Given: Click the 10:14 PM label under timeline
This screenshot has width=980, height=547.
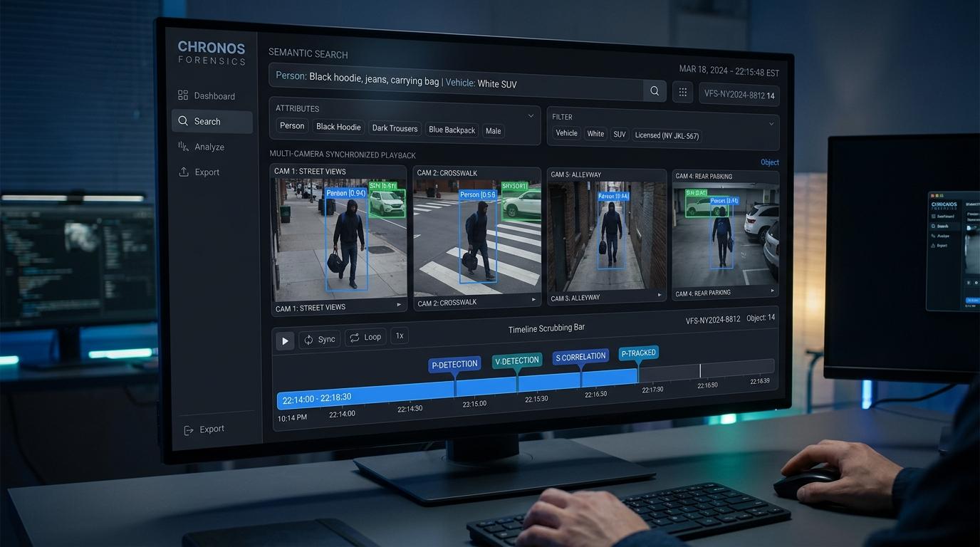Looking at the screenshot, I should coord(292,417).
